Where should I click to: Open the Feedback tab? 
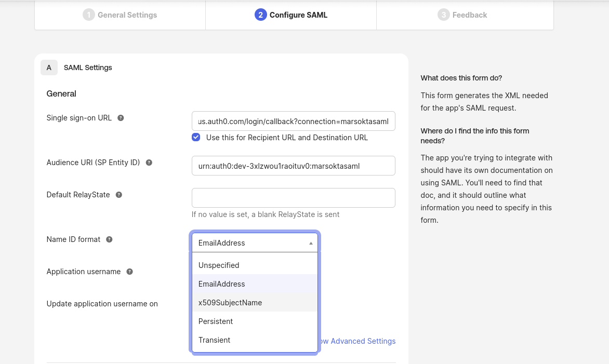(469, 15)
